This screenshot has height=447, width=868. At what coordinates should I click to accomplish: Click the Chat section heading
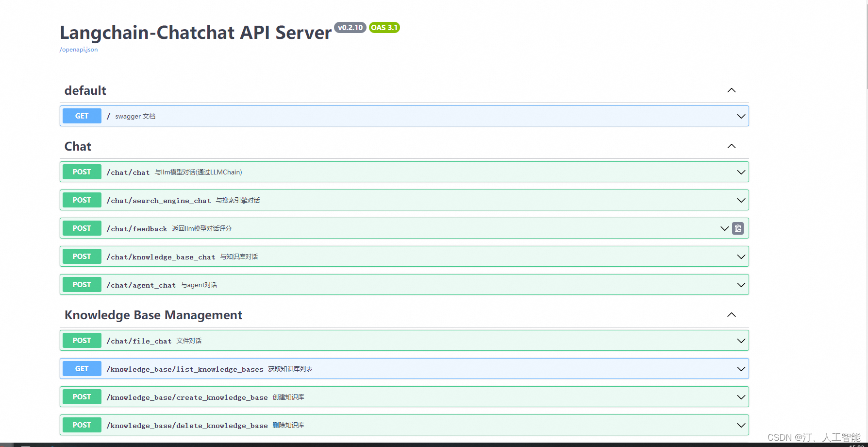pos(78,146)
